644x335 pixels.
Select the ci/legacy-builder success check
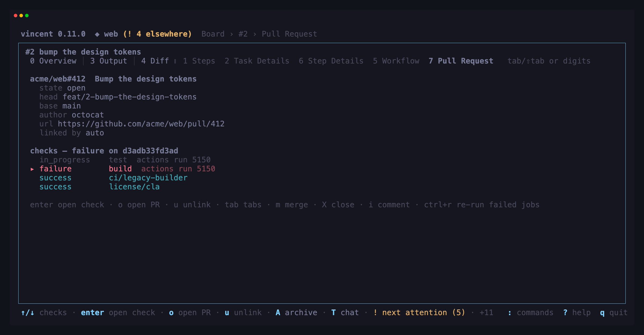(114, 178)
